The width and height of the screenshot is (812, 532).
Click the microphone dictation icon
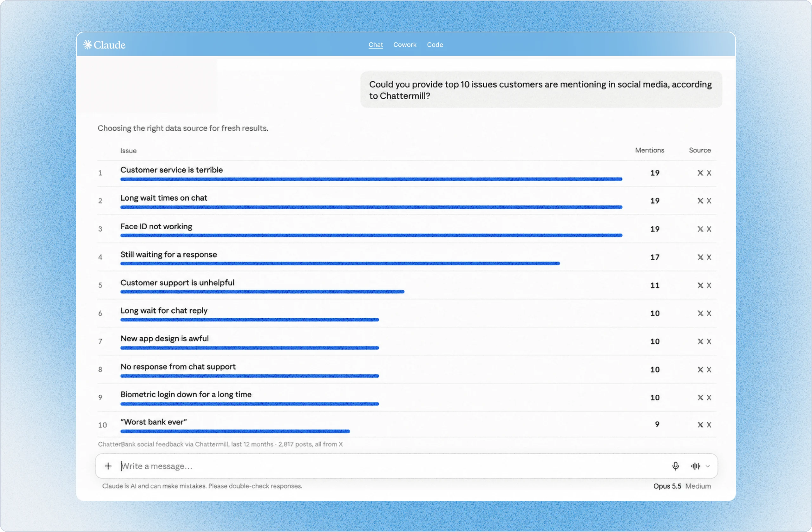[675, 466]
